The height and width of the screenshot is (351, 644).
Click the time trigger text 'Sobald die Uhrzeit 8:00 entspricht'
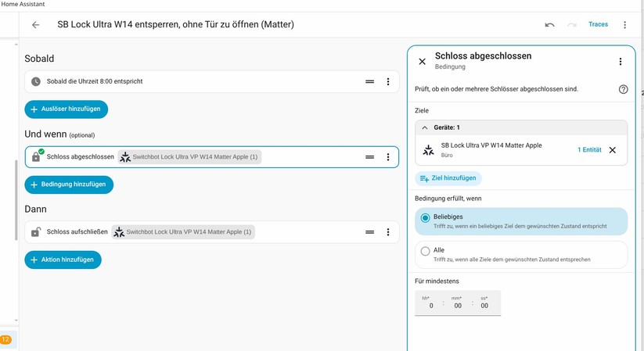click(x=95, y=81)
